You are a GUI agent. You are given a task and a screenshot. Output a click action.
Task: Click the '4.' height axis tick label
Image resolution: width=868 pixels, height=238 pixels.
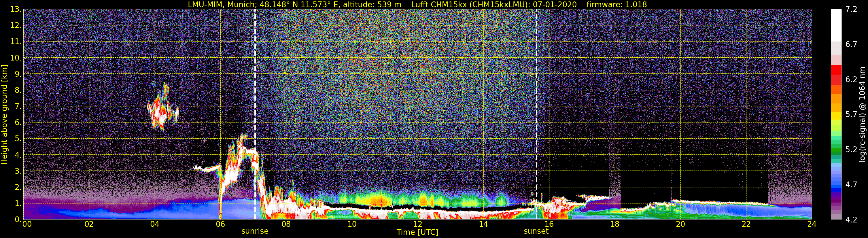(x=18, y=155)
